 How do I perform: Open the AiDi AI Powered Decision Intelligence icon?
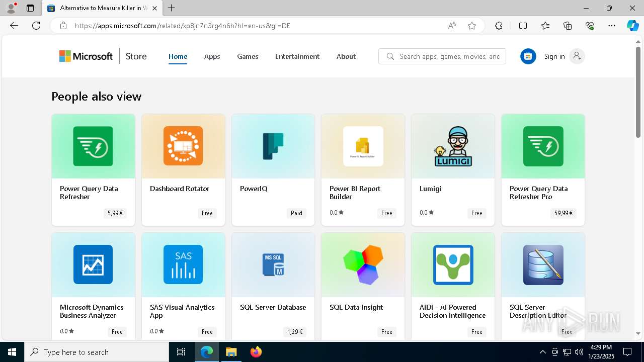tap(453, 264)
